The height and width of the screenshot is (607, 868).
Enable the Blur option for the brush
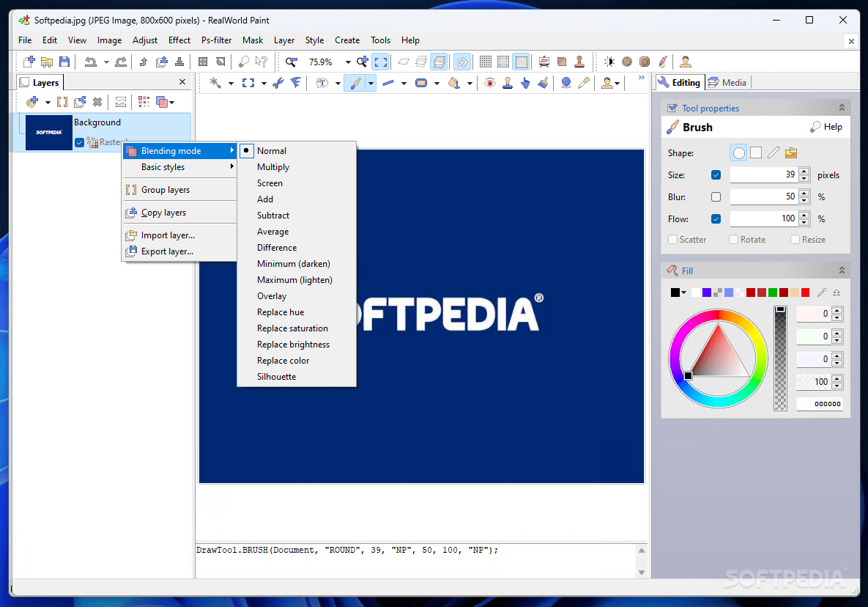pyautogui.click(x=716, y=196)
